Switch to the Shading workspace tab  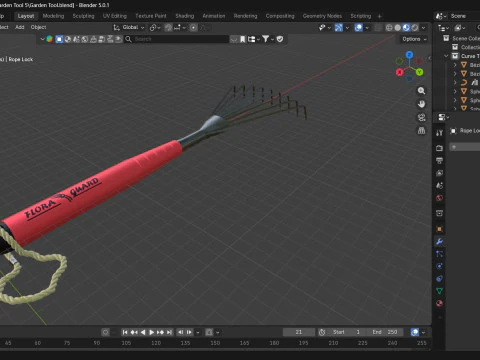[185, 16]
